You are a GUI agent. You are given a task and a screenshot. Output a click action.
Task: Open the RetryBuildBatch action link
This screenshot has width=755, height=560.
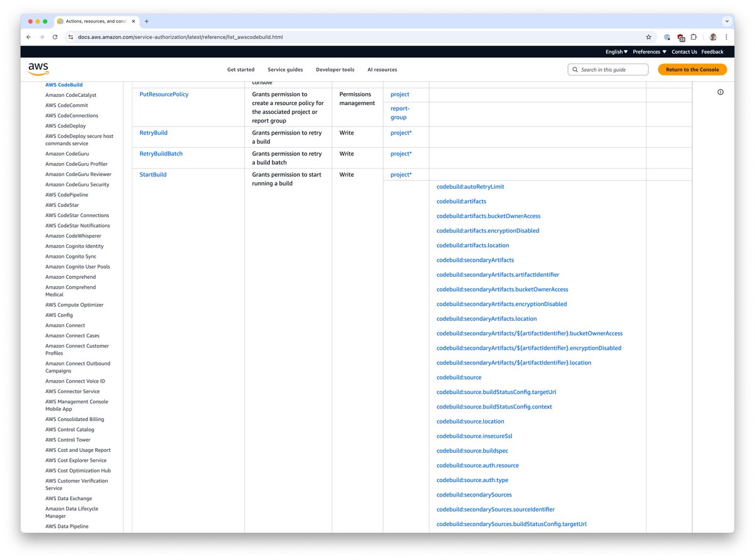point(161,154)
